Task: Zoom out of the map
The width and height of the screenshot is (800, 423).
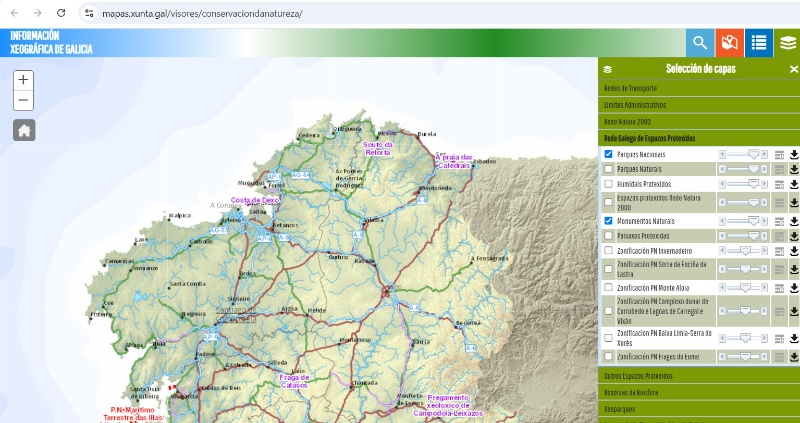Action: tap(24, 100)
